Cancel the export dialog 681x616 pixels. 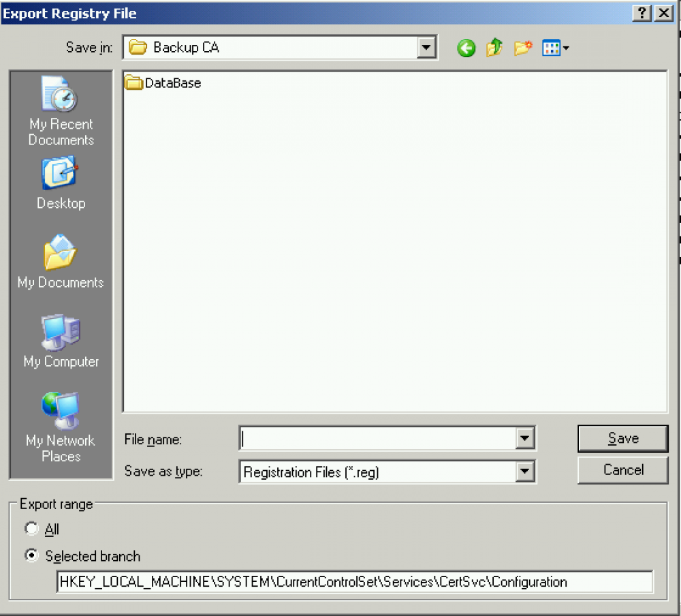pos(622,470)
